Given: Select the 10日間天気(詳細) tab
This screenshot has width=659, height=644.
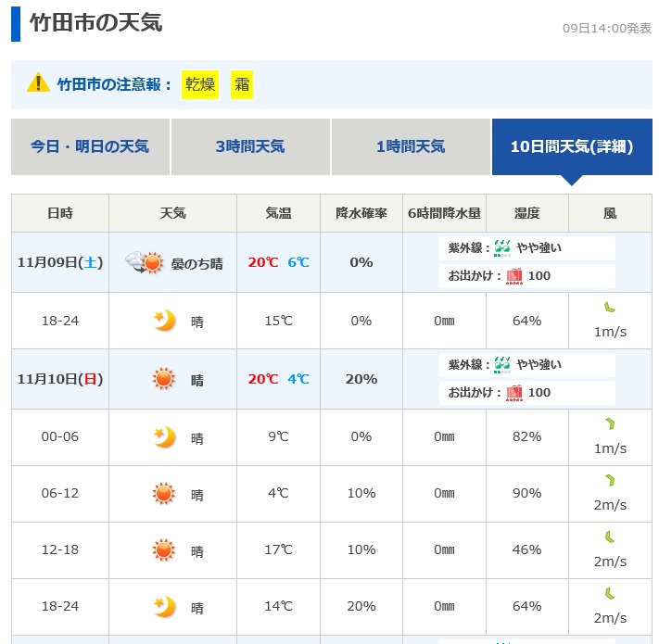Looking at the screenshot, I should [571, 146].
